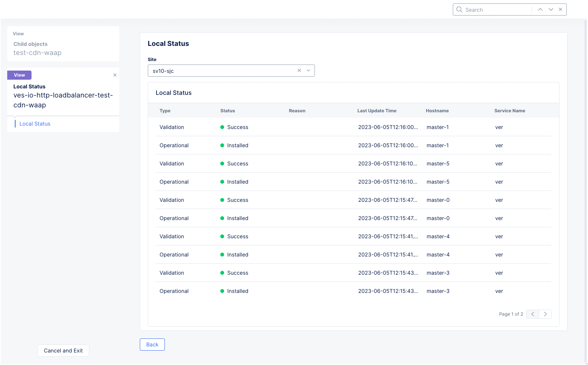Click the Back button
588x365 pixels.
pos(152,345)
